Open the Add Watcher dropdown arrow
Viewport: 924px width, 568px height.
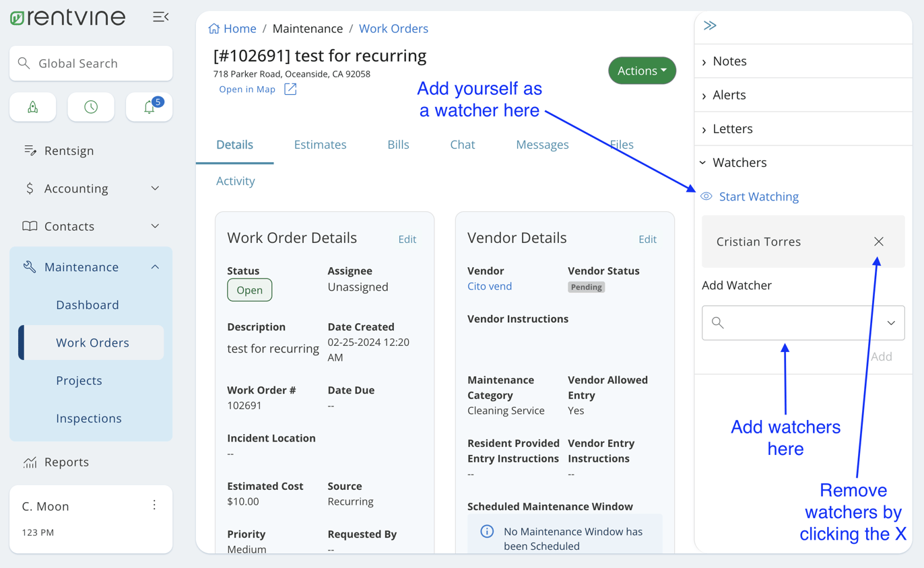(891, 323)
